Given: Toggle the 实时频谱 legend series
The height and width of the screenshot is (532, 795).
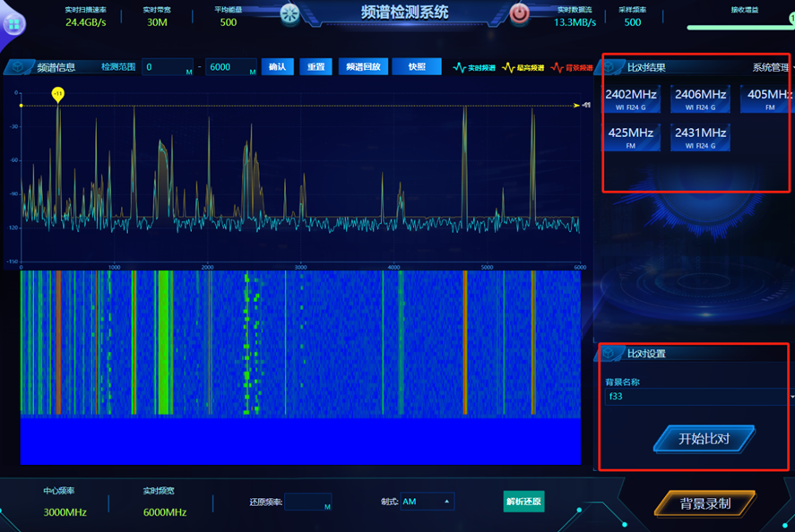Looking at the screenshot, I should (x=473, y=67).
